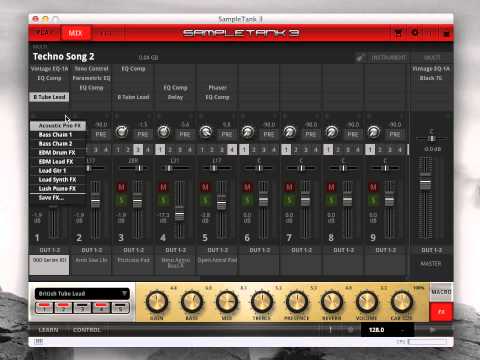Viewport: 480px width, 360px height.
Task: Click the wrench icon beside INSTRUMENT
Action: pos(360,58)
